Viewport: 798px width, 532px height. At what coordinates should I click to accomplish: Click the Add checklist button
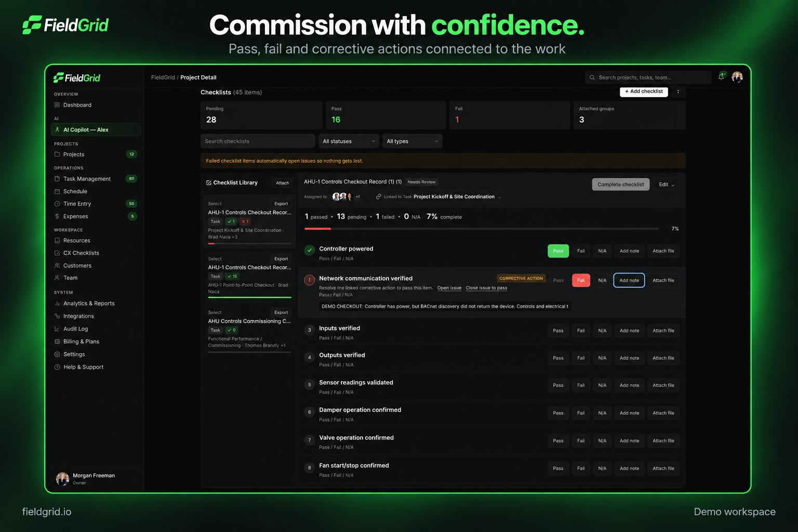tap(644, 91)
